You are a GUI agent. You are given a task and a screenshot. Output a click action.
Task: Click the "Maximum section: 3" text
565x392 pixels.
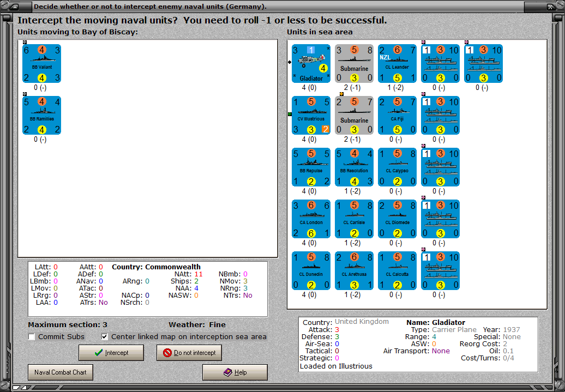(x=68, y=324)
